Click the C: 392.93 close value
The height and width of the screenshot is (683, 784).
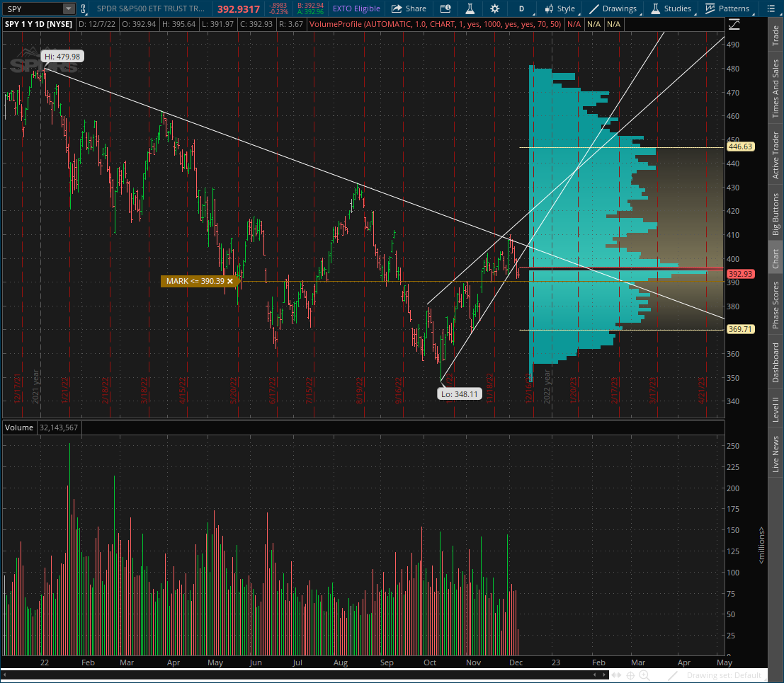[256, 24]
